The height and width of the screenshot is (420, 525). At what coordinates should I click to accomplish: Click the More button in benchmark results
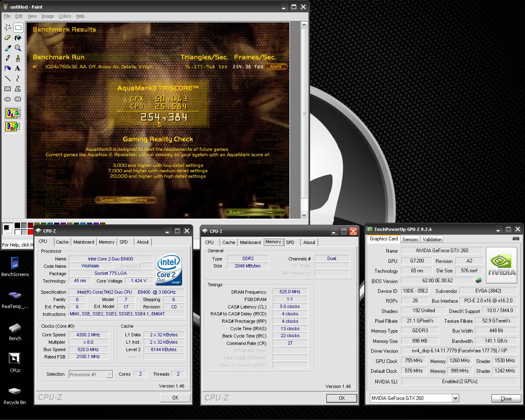click(x=276, y=66)
